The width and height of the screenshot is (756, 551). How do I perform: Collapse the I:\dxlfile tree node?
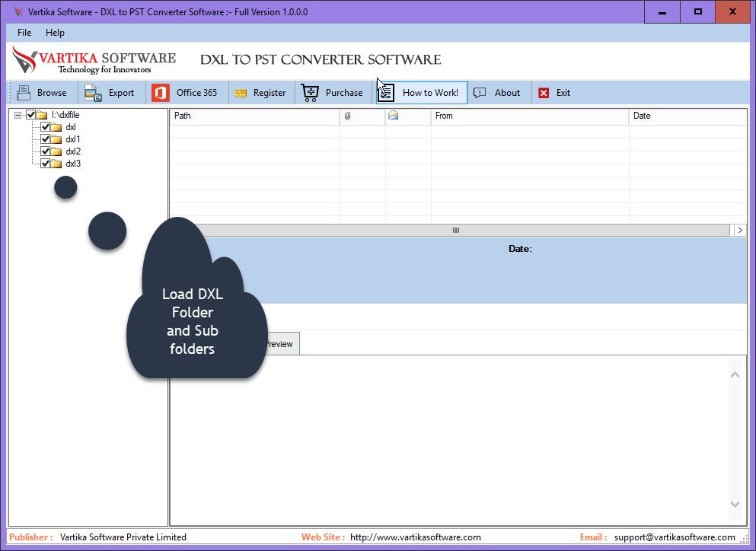point(18,115)
